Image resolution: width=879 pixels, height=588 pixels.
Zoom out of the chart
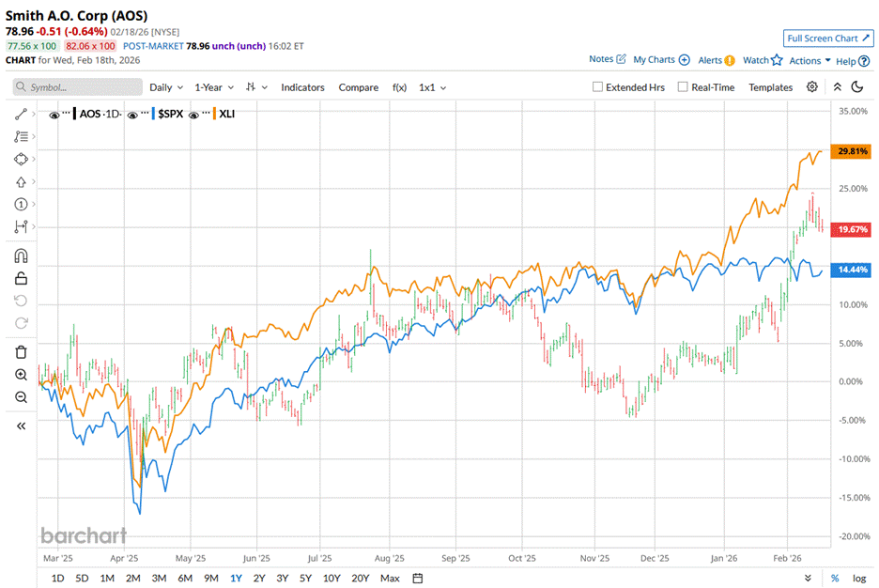click(21, 397)
